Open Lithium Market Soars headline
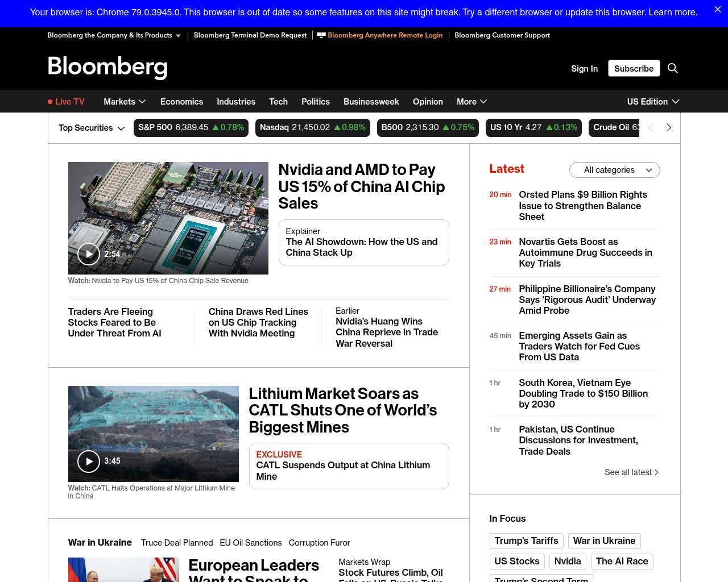The height and width of the screenshot is (582, 728). (x=343, y=410)
